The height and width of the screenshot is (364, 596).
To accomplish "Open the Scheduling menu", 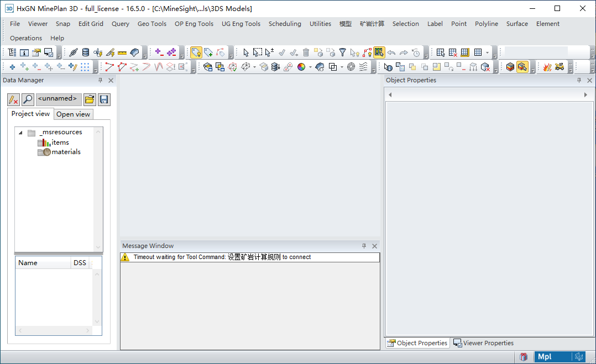I will coord(285,24).
